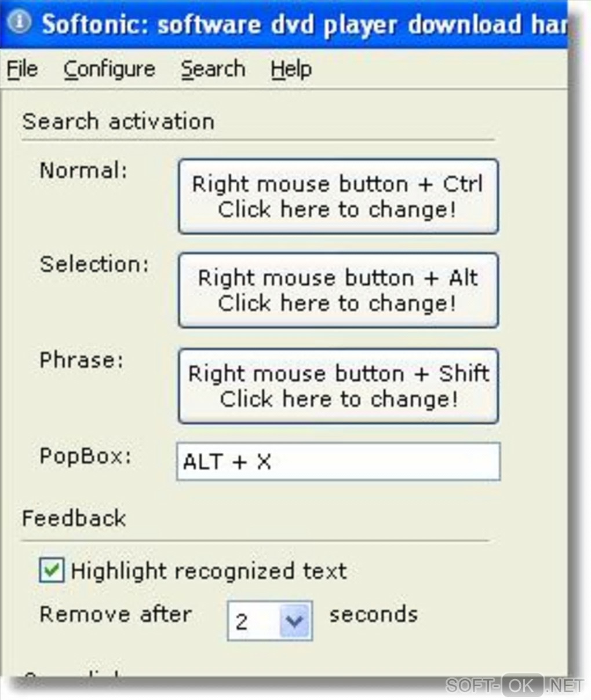This screenshot has height=700, width=591.
Task: Click the Selection: label
Action: pos(94,265)
